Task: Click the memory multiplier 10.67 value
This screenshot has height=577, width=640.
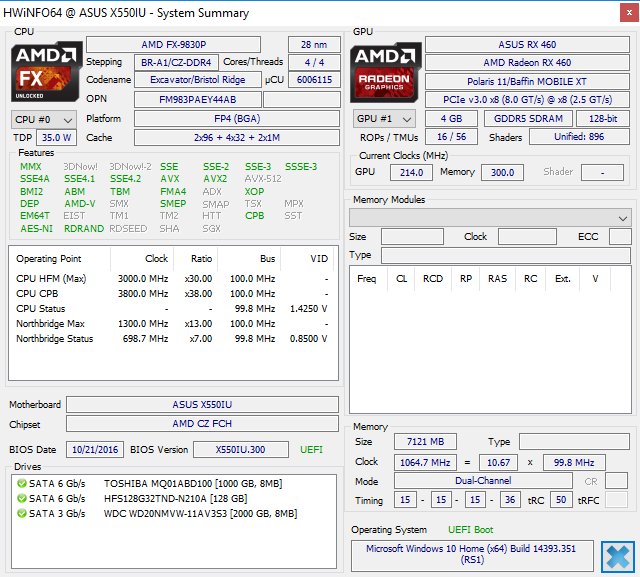Action: 498,463
